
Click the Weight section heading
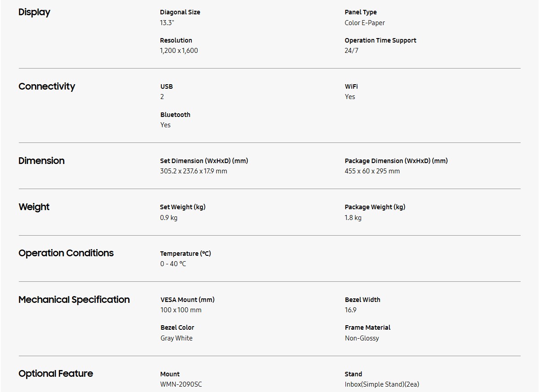click(34, 207)
